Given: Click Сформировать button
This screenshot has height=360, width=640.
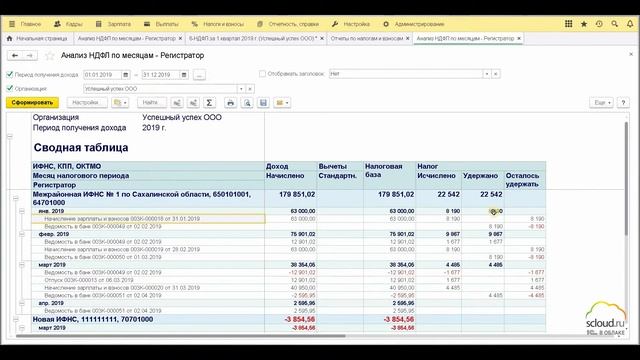Looking at the screenshot, I should click(x=32, y=103).
